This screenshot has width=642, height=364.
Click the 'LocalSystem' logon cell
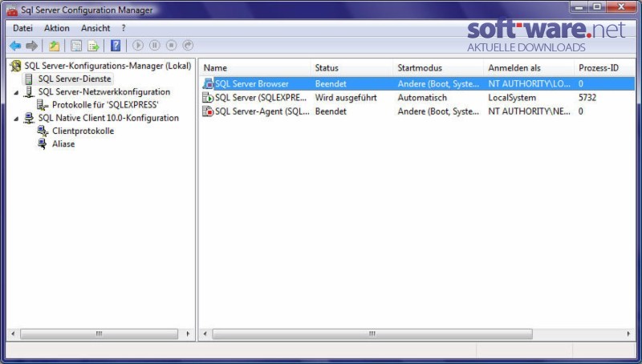pyautogui.click(x=512, y=98)
